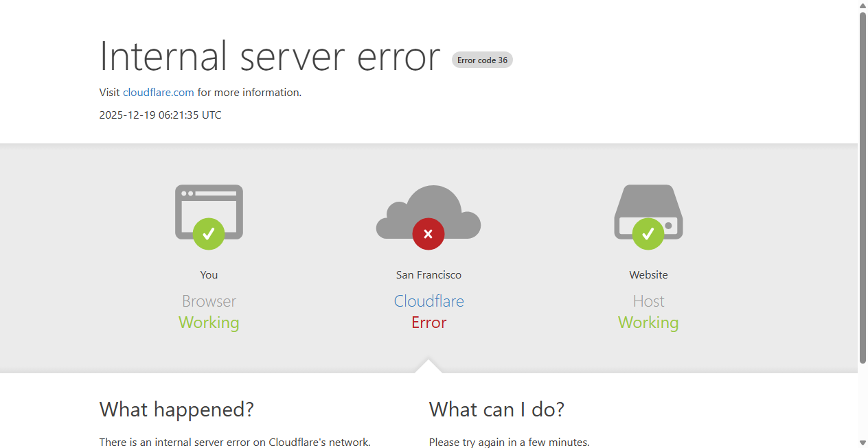Click the 'San Francisco' location label
This screenshot has width=868, height=448.
pos(429,274)
